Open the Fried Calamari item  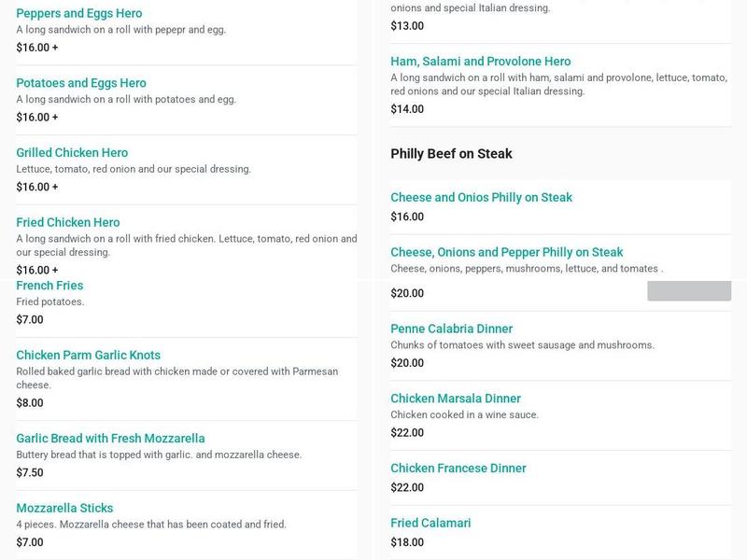coord(430,524)
